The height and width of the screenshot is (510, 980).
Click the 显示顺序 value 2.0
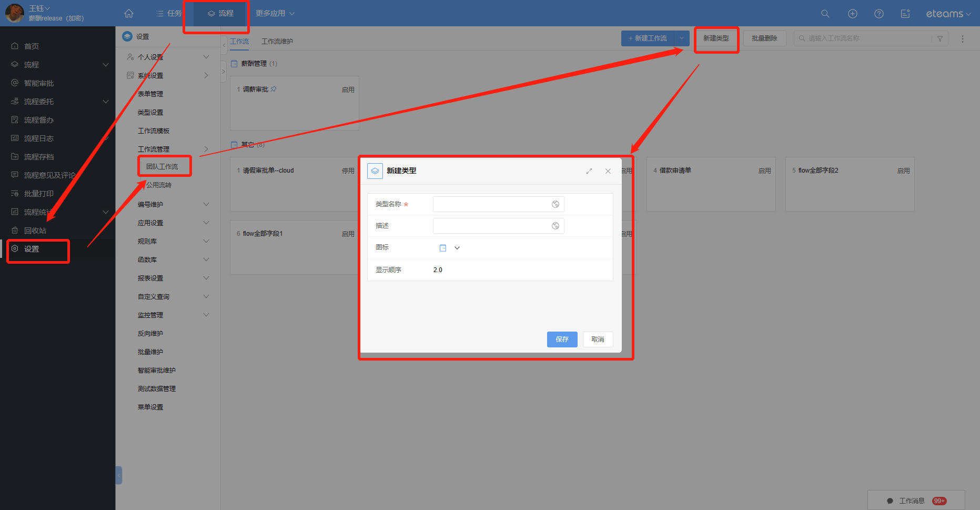coord(438,270)
